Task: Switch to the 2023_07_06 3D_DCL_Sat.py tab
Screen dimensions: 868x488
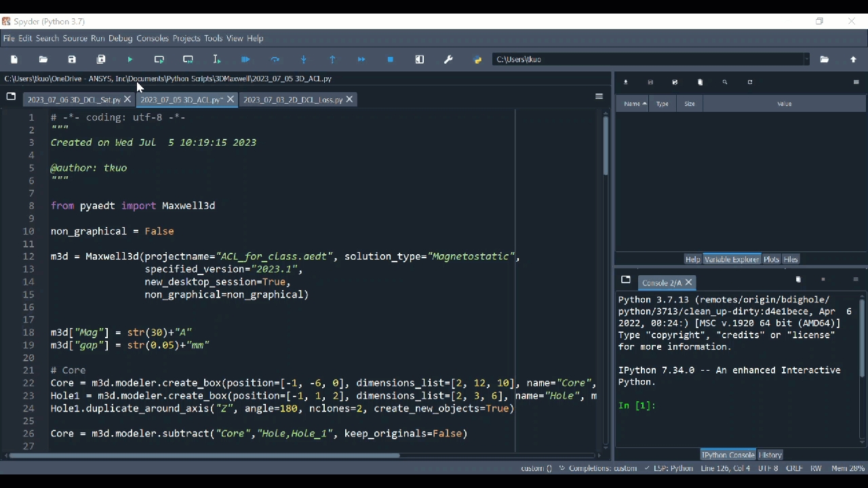Action: pos(73,100)
